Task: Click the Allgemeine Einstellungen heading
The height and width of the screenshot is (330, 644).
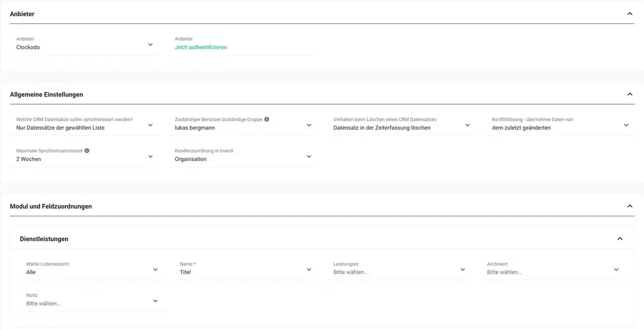Action: [47, 94]
